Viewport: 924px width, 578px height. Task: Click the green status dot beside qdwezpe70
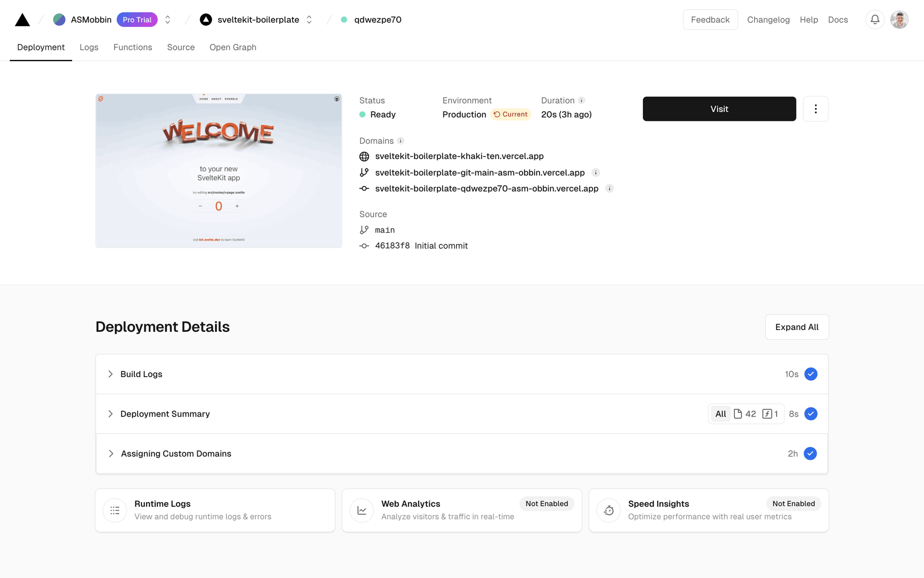pos(344,20)
